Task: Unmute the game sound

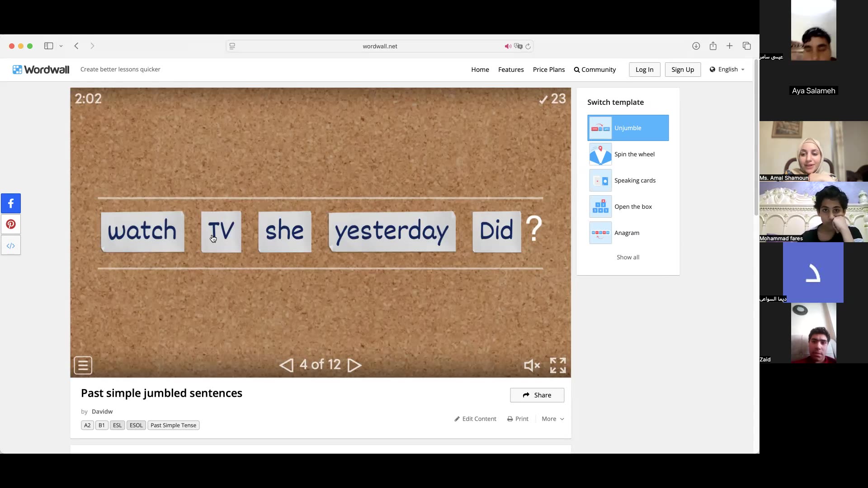Action: click(x=532, y=365)
